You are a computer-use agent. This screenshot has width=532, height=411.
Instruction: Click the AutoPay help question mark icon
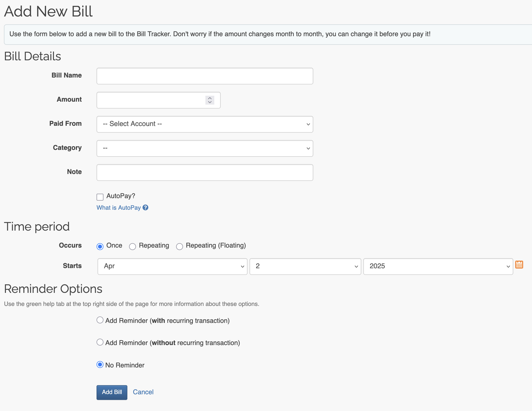[146, 208]
